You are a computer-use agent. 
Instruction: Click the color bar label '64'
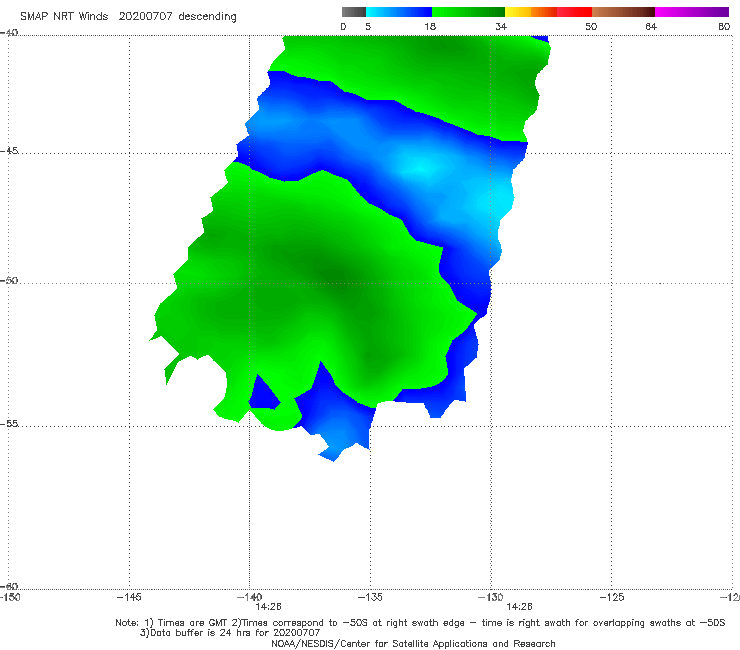click(x=651, y=26)
